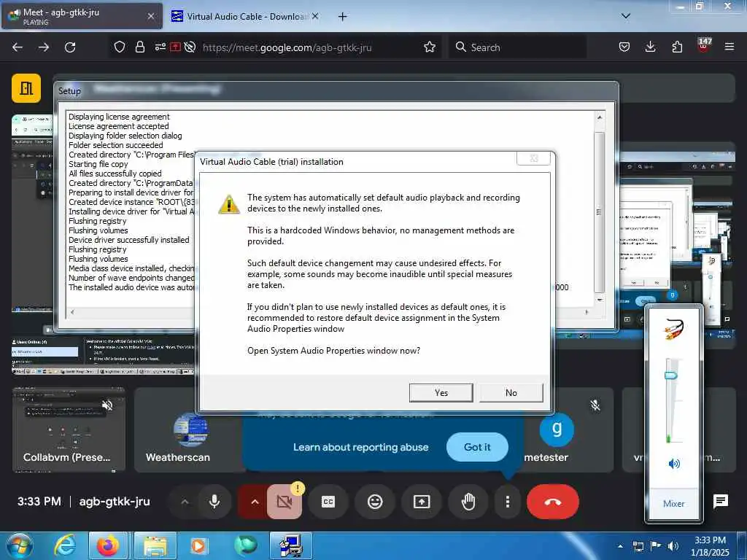The height and width of the screenshot is (560, 747).
Task: Click green globe taskbar icon
Action: point(245,545)
